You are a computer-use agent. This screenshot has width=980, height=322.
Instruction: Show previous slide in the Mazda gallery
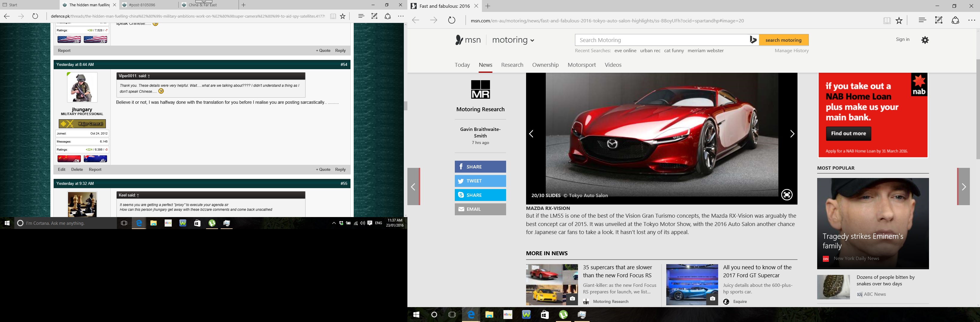tap(531, 134)
